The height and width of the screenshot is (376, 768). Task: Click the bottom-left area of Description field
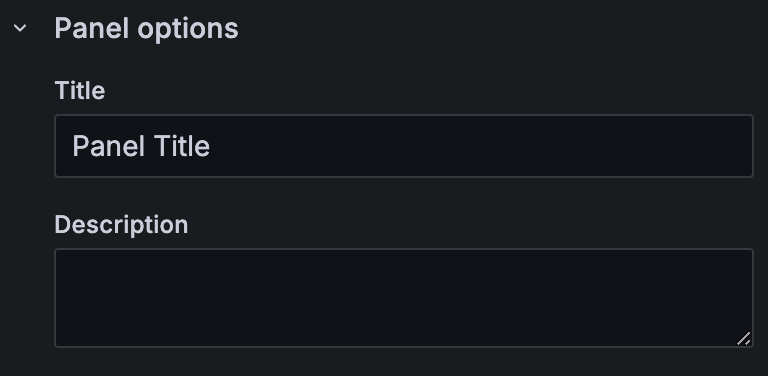pyautogui.click(x=69, y=335)
